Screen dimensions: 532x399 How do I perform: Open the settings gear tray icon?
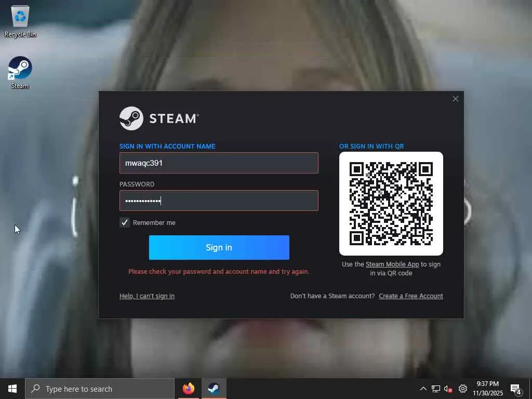tap(463, 389)
